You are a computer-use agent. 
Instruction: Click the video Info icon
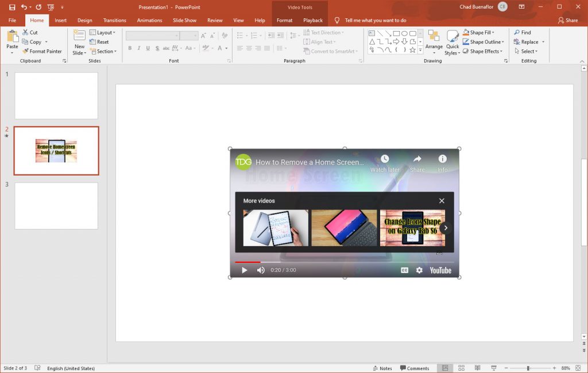click(443, 158)
